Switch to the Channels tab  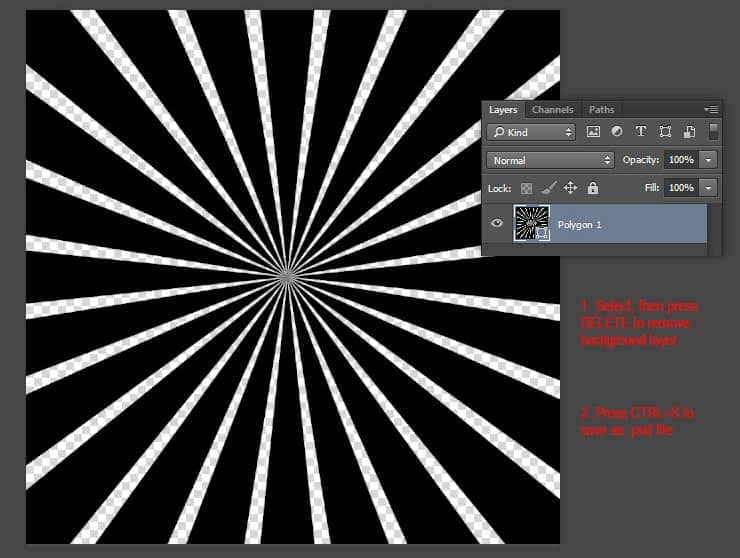(552, 110)
